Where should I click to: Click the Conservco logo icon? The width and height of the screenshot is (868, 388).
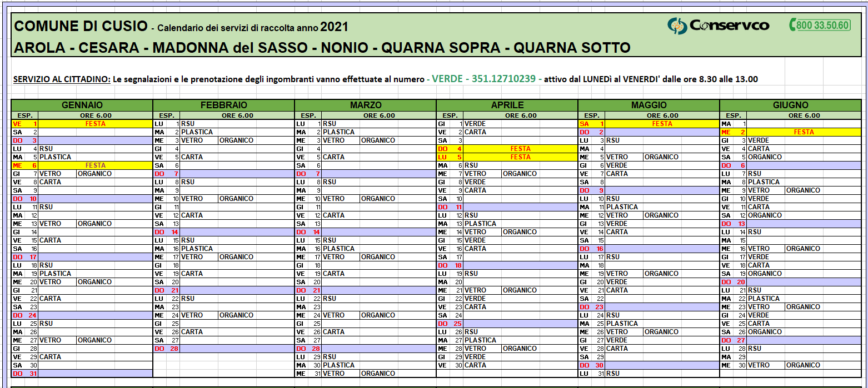(677, 26)
